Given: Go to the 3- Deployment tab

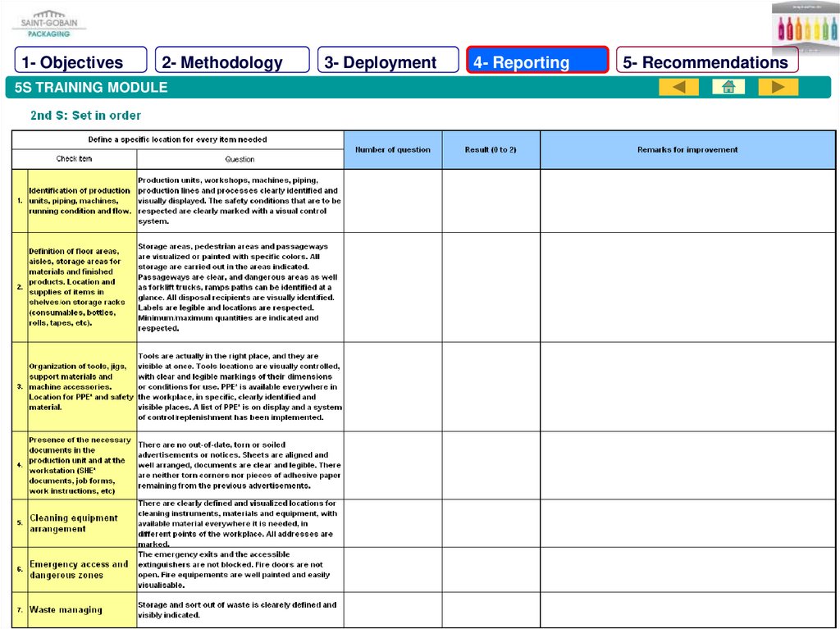Looking at the screenshot, I should (388, 62).
